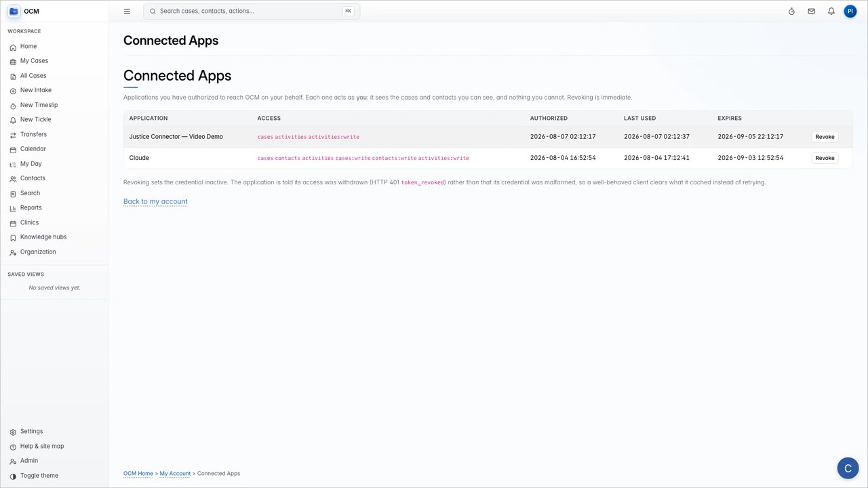This screenshot has height=488, width=868.
Task: Follow the Back to my account link
Action: [x=155, y=201]
